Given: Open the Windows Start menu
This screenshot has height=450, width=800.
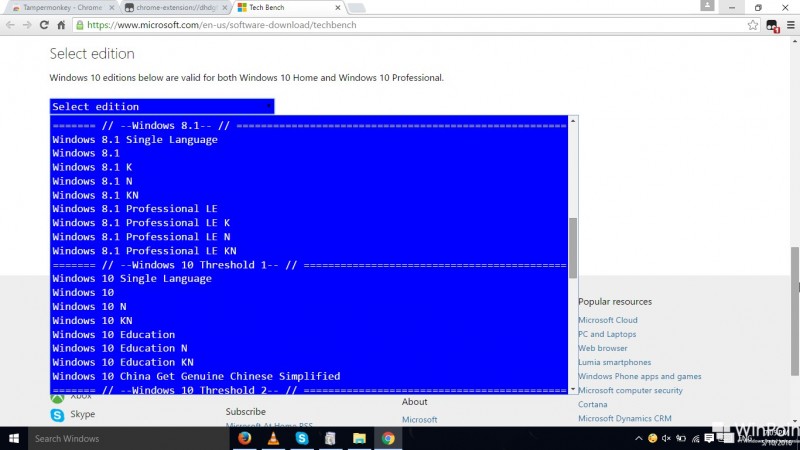Looking at the screenshot, I should (x=14, y=438).
